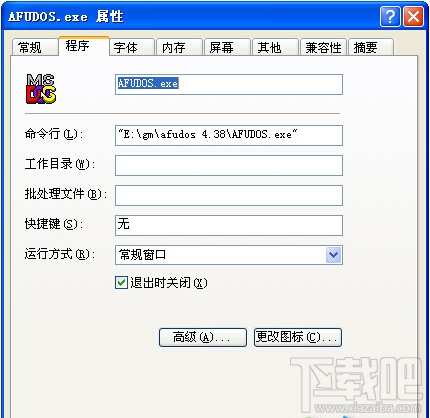Toggle the 退出时关闭 checkbox
Image resolution: width=430 pixels, height=418 pixels.
(x=121, y=283)
